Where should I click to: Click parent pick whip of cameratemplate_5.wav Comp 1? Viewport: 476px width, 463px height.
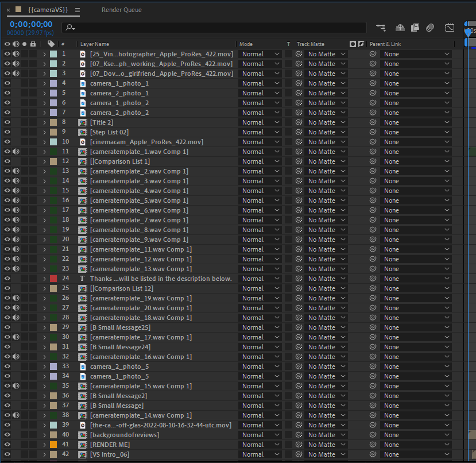click(x=373, y=200)
